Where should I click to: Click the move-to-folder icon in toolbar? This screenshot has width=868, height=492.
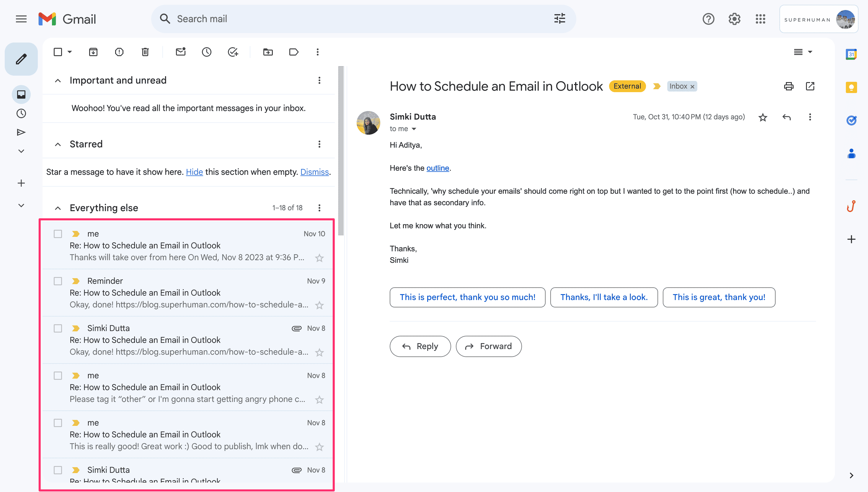tap(268, 52)
